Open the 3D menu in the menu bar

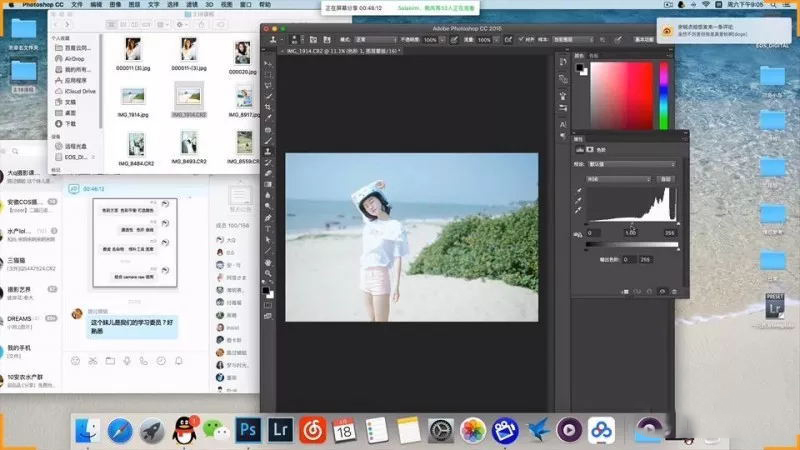209,5
